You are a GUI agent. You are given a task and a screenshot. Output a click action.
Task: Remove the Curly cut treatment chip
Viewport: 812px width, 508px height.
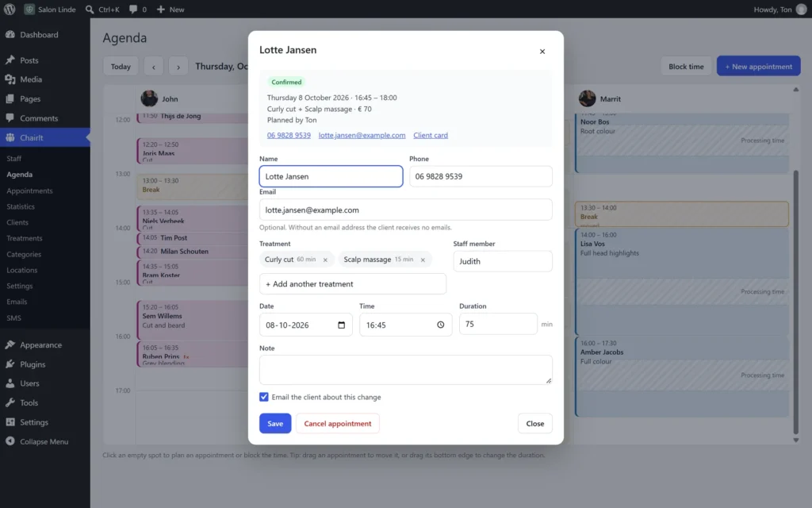click(325, 260)
